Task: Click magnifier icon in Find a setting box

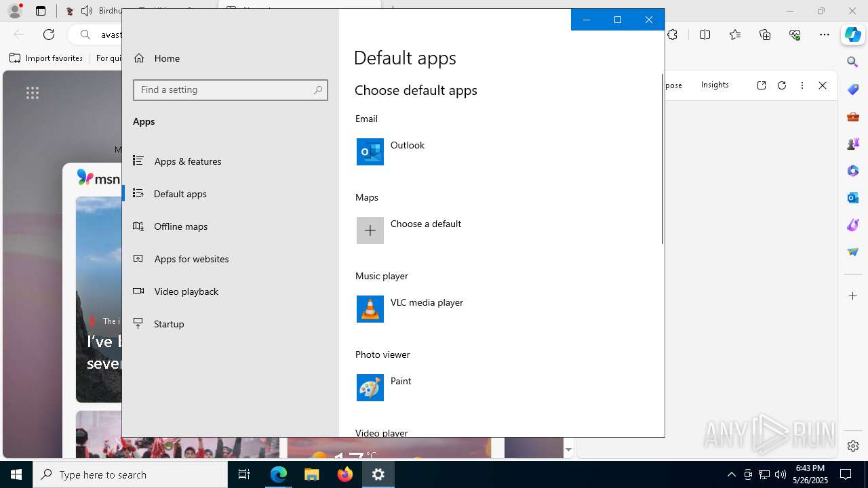Action: 318,89
